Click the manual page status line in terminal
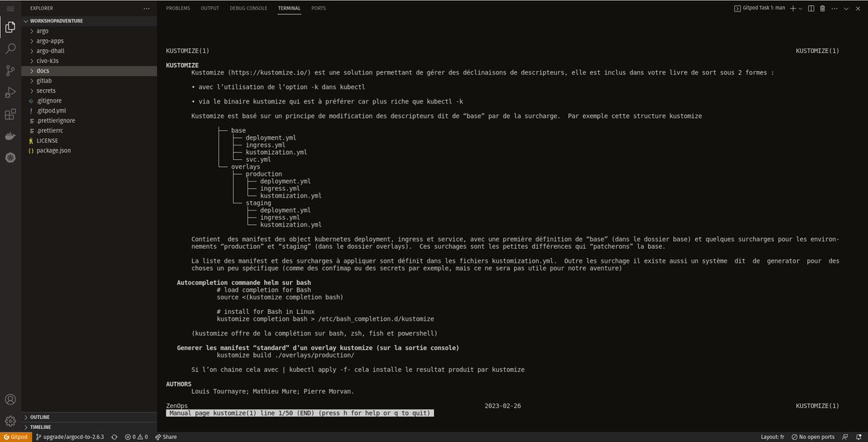 (x=299, y=413)
